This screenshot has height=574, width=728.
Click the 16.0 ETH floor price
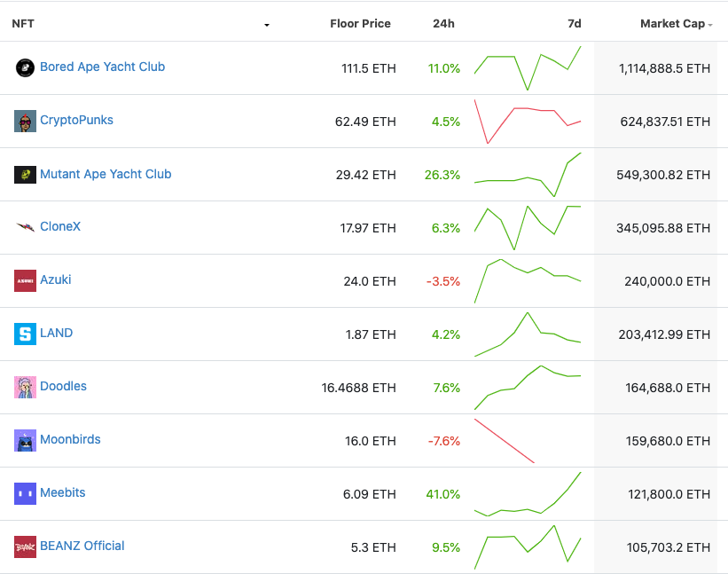(370, 441)
